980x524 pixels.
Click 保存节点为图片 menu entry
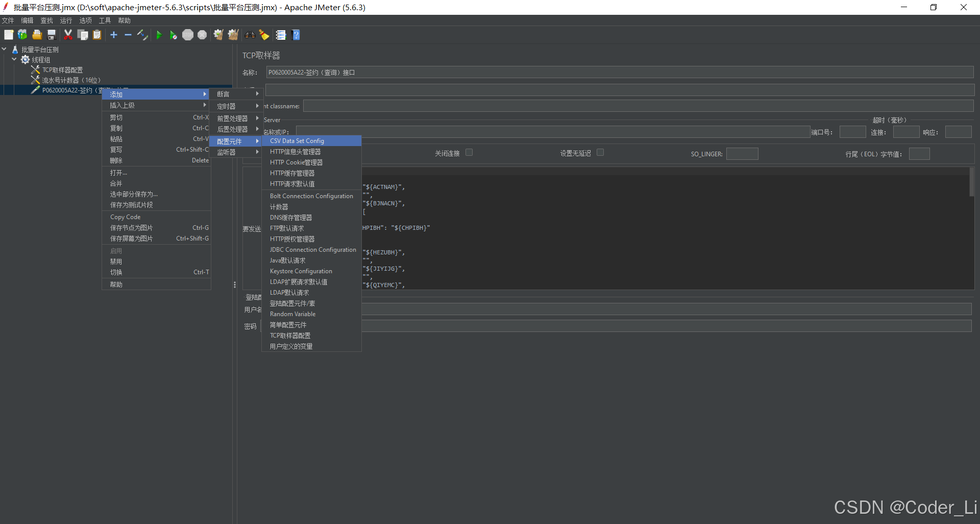[156, 228]
